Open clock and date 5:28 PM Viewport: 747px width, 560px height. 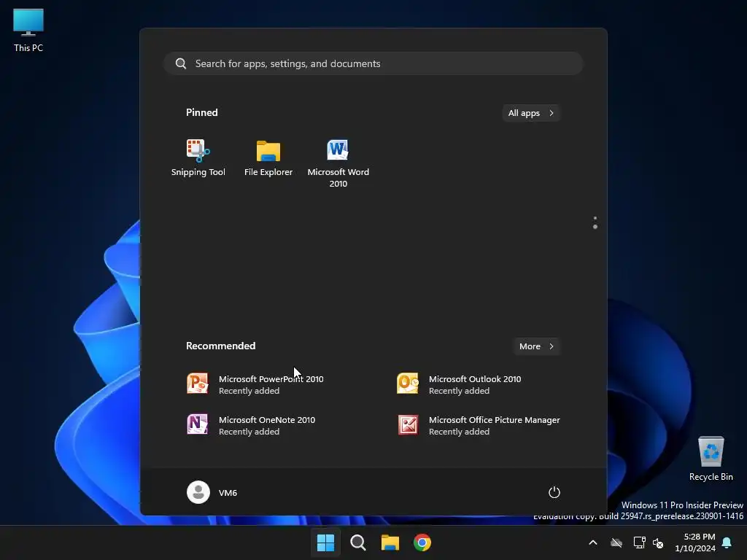[x=694, y=542]
